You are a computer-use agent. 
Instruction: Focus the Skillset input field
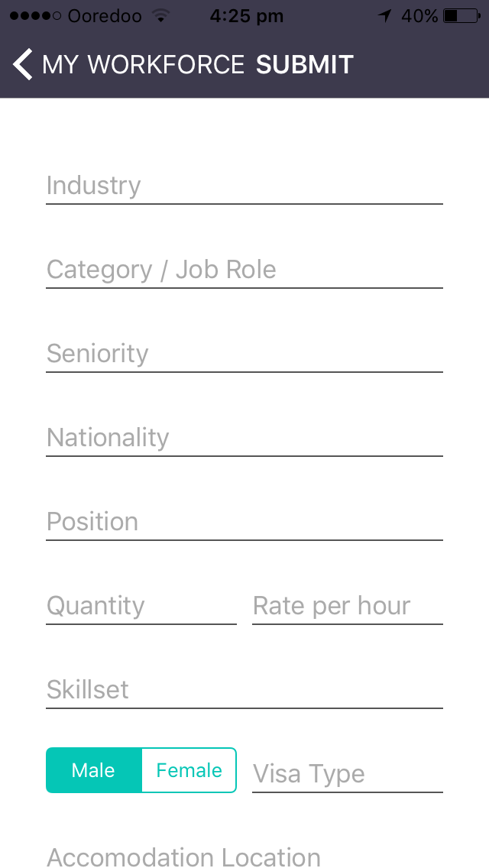[x=244, y=690]
